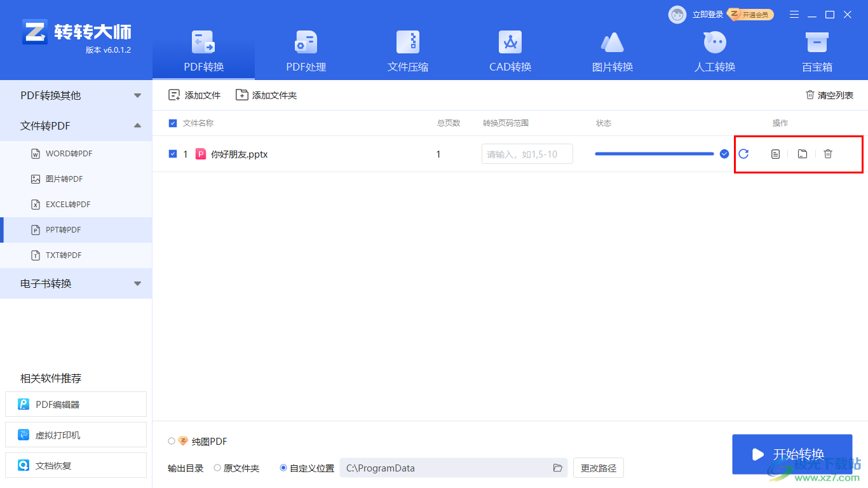Click the PDF编辑器 icon
Screen dimensions: 868x488
24,404
